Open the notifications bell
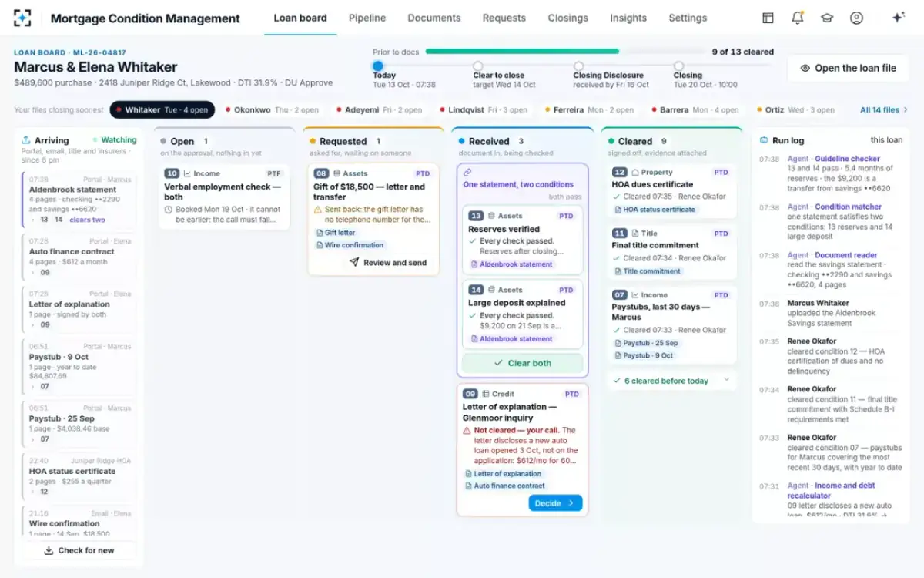 [x=798, y=18]
